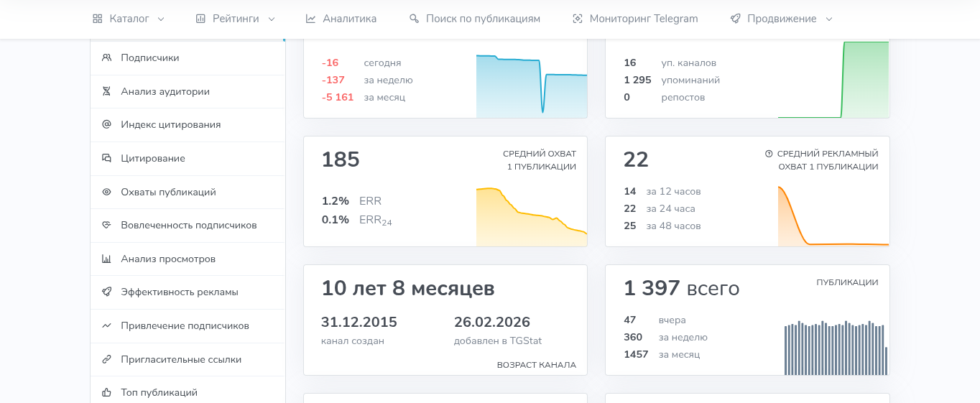Click the Рейтинги chart icon
This screenshot has width=980, height=403.
point(200,19)
